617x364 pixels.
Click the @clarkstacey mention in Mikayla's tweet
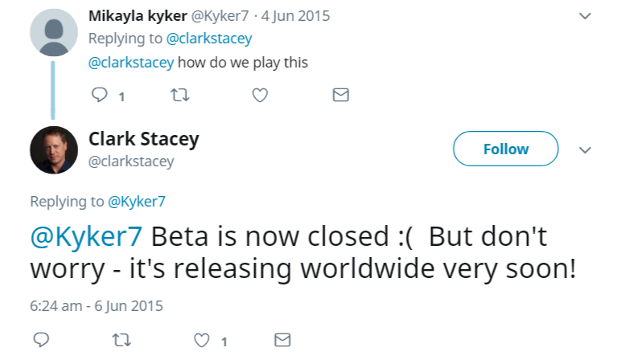click(x=131, y=62)
